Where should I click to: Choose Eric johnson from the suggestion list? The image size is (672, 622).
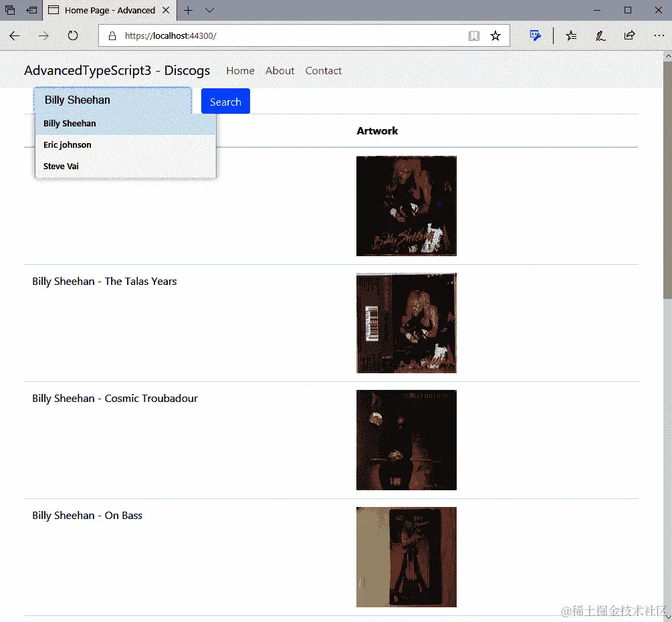coord(126,145)
